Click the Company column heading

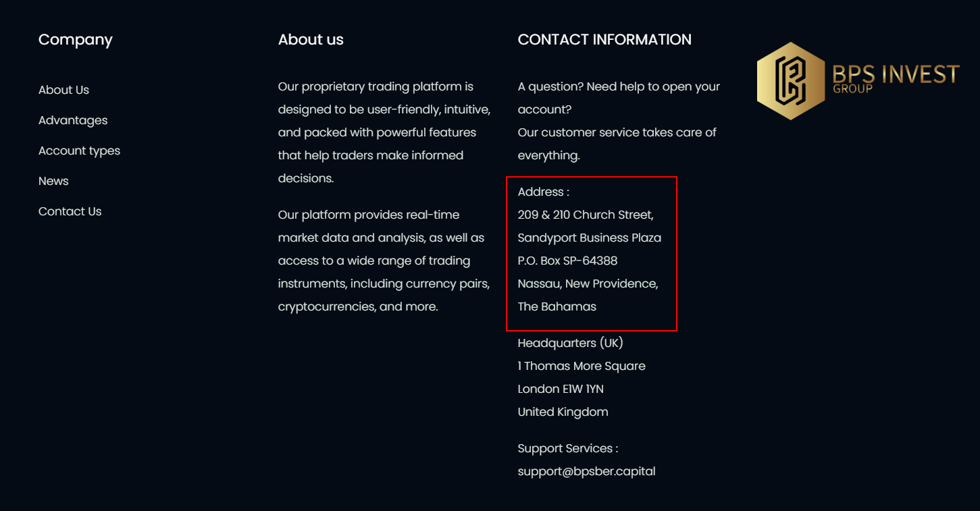(x=76, y=40)
